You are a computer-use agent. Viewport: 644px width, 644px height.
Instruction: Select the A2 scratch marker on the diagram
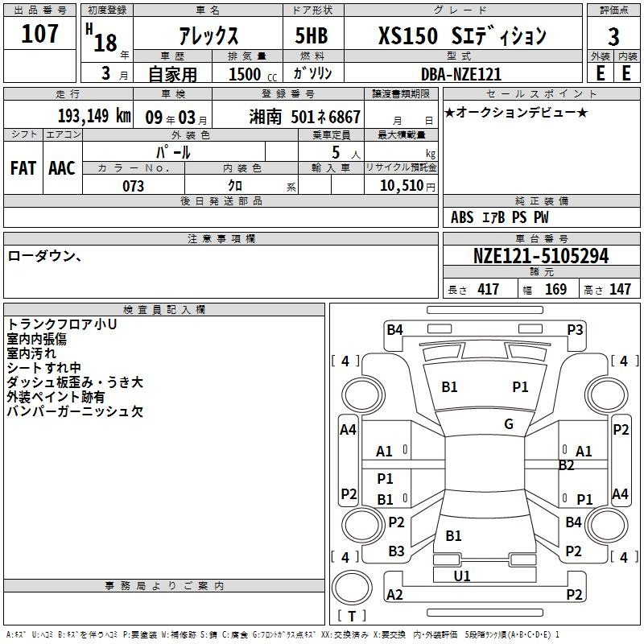(x=394, y=595)
